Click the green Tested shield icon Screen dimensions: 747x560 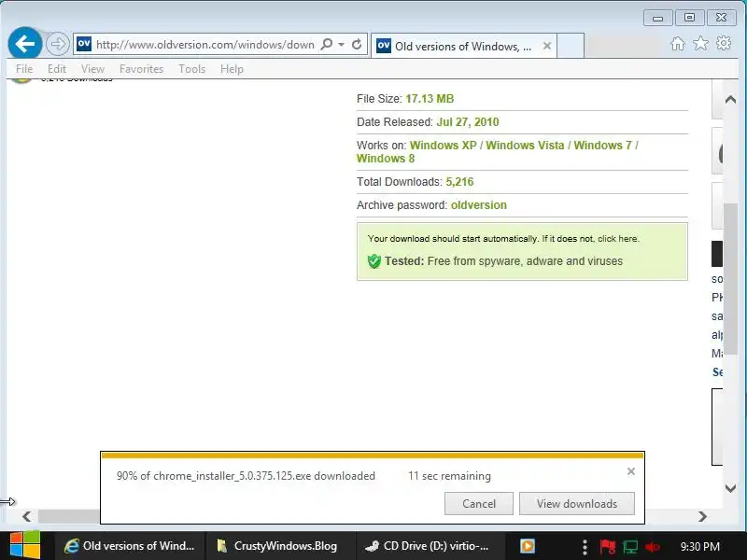374,261
